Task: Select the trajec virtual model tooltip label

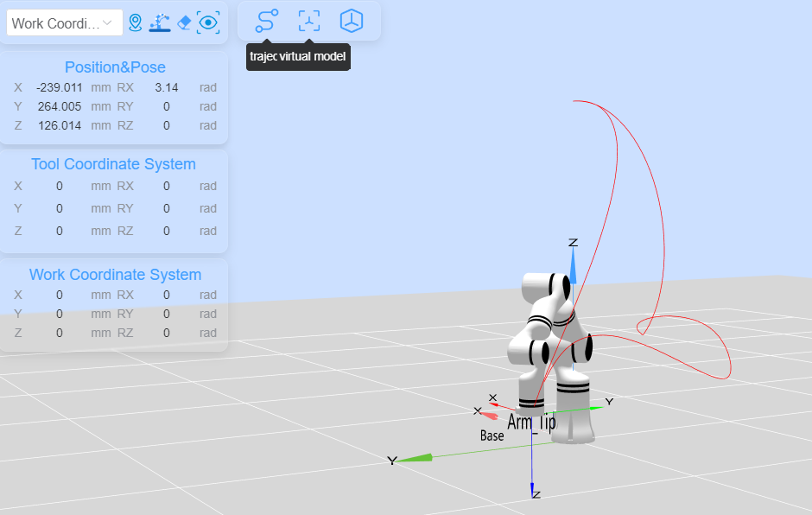Action: 298,57
